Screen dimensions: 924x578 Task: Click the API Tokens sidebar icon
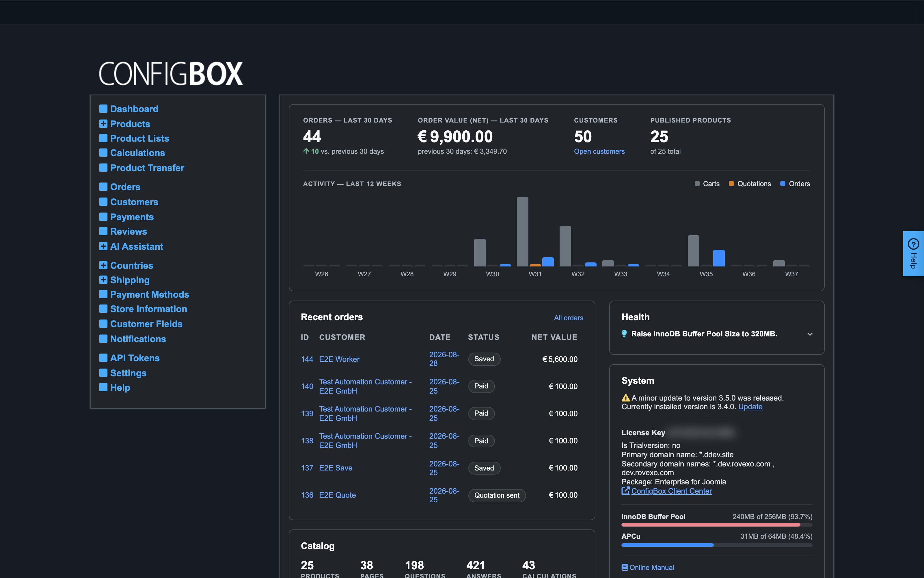point(103,358)
